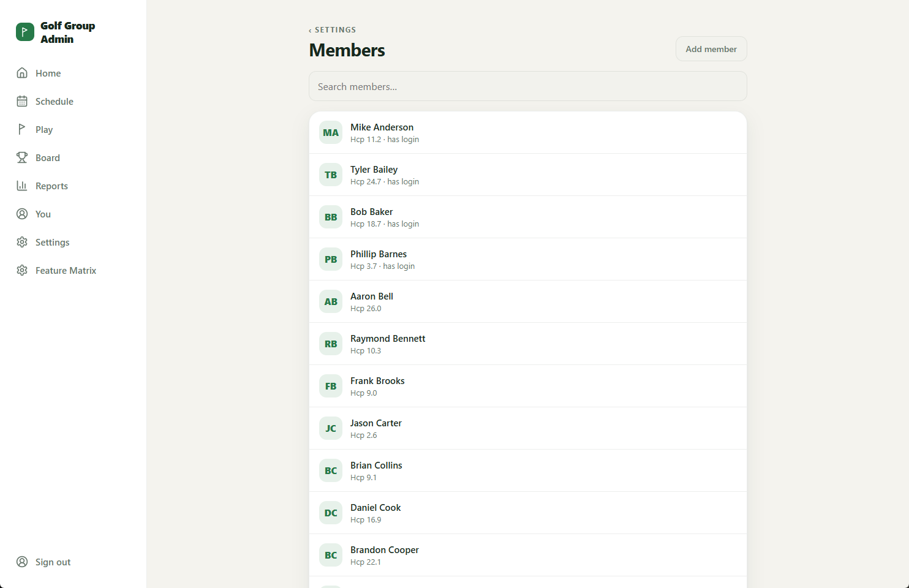
Task: Click the Add member button
Action: tap(711, 49)
